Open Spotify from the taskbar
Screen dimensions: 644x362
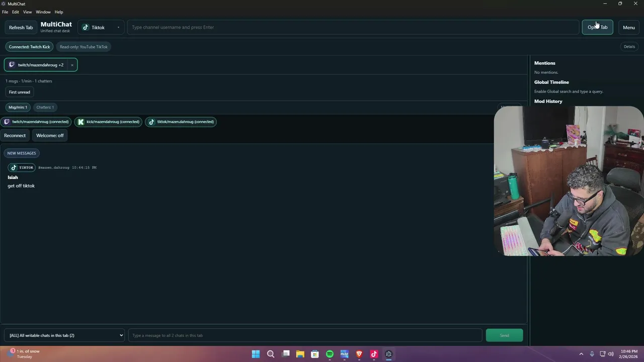point(330,354)
